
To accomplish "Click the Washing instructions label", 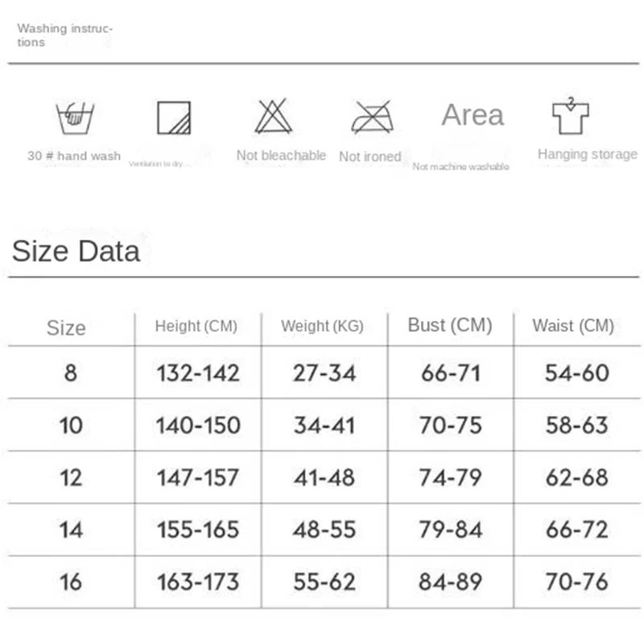I will tap(64, 35).
